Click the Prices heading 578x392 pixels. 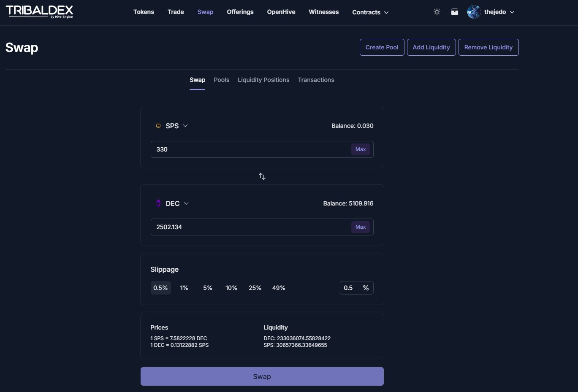159,327
